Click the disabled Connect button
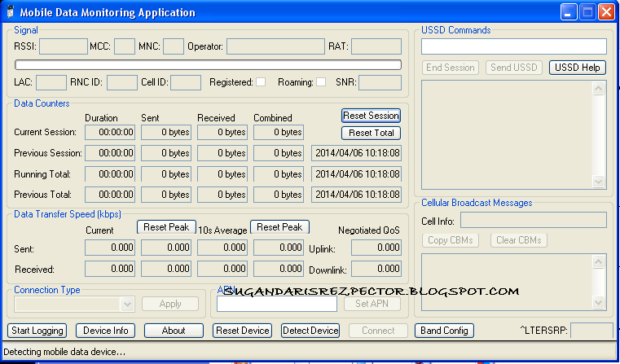Viewport: 620px width, 364px height. click(378, 331)
